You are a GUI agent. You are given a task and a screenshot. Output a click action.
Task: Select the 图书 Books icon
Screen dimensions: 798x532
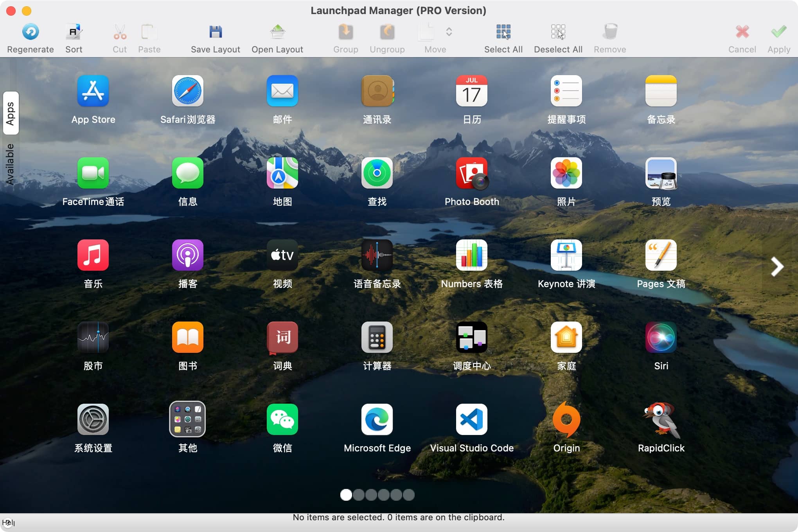pos(188,337)
